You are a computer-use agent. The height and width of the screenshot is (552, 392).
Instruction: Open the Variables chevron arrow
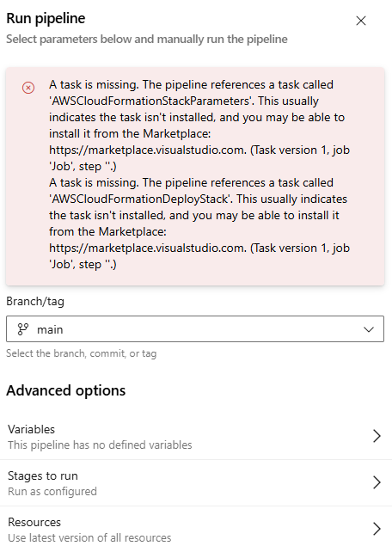[x=377, y=436]
